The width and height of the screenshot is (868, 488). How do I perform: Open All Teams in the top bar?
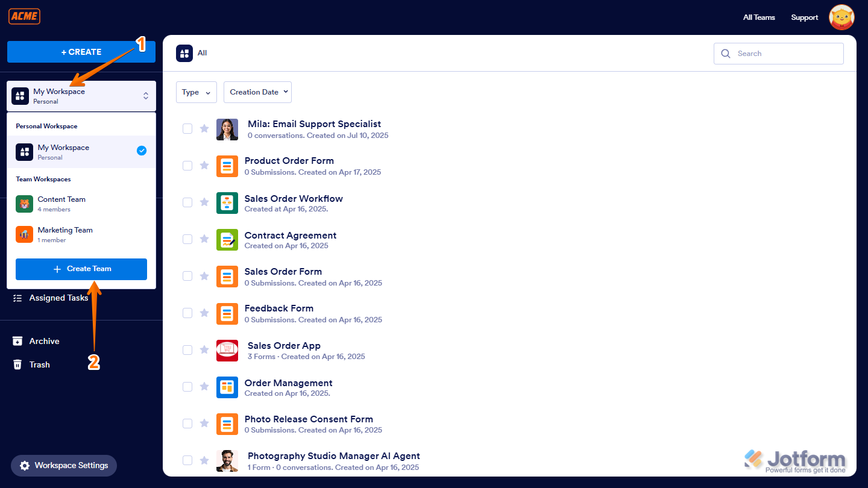(759, 17)
